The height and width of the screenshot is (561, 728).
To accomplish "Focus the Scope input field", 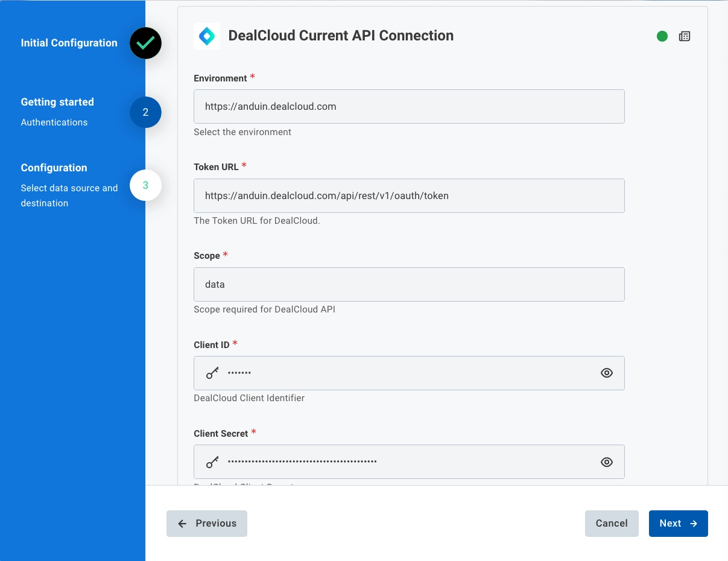I will click(x=409, y=284).
